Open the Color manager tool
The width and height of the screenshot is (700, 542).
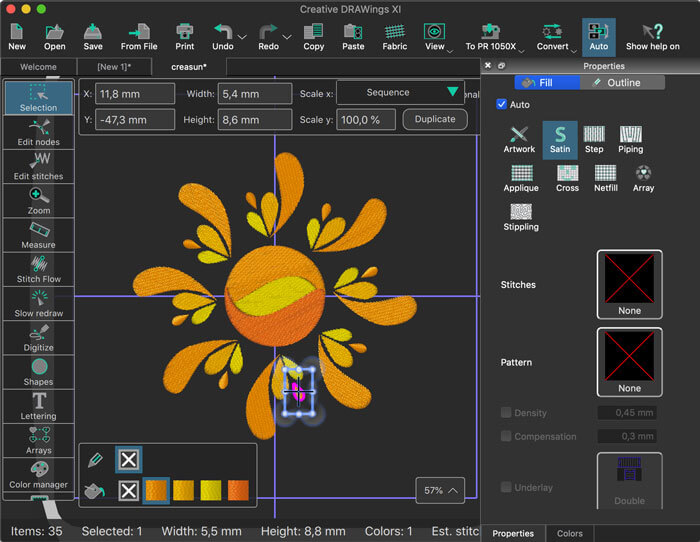(39, 474)
